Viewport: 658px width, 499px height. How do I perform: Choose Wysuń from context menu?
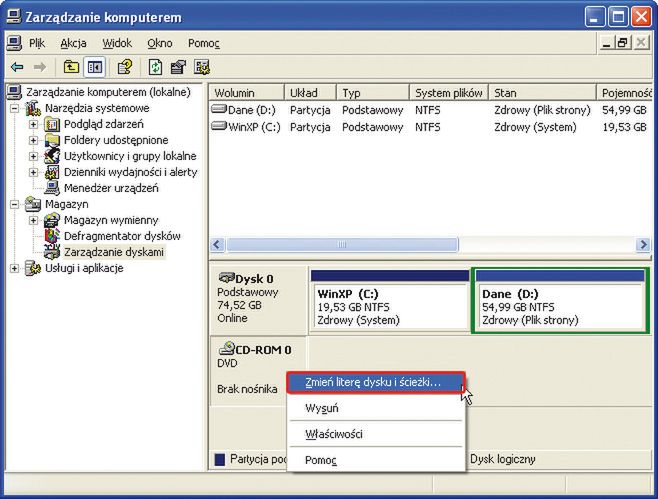[376, 408]
